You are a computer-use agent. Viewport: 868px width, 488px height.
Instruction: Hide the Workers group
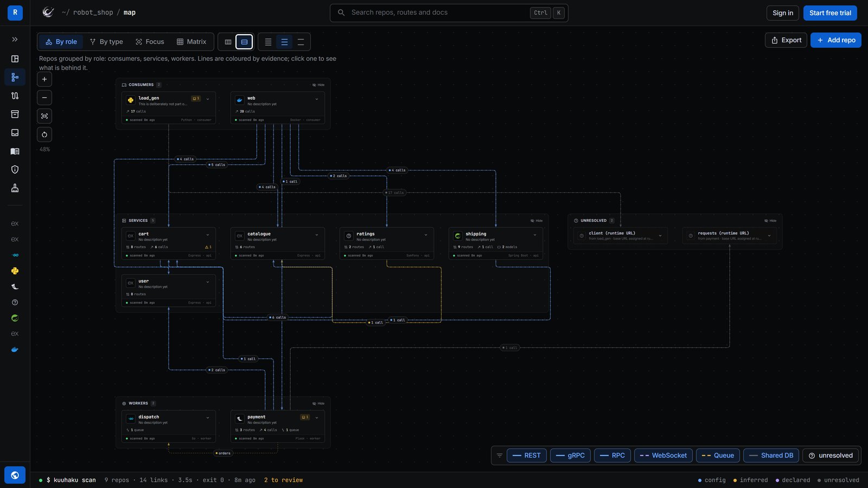click(x=318, y=403)
